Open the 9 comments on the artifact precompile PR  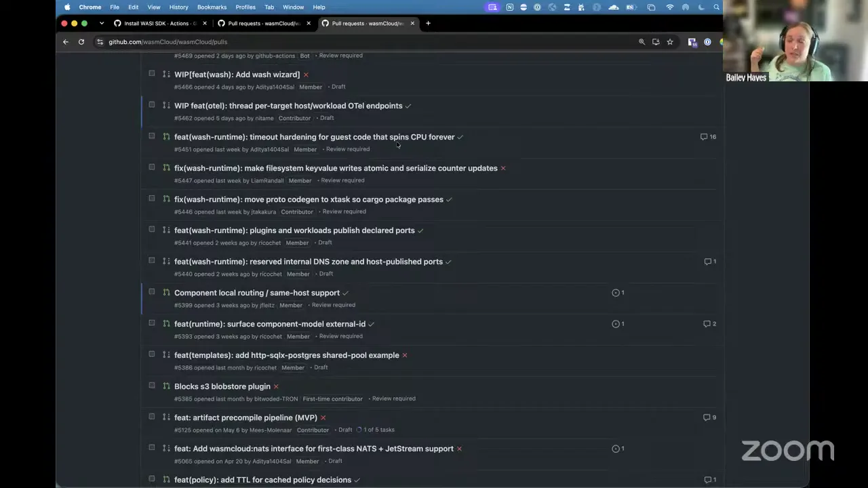tap(709, 418)
